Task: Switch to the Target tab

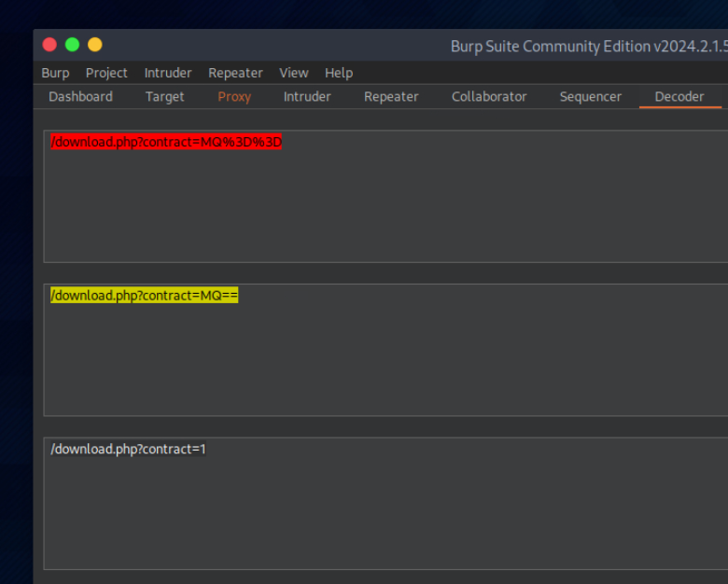Action: [x=165, y=97]
